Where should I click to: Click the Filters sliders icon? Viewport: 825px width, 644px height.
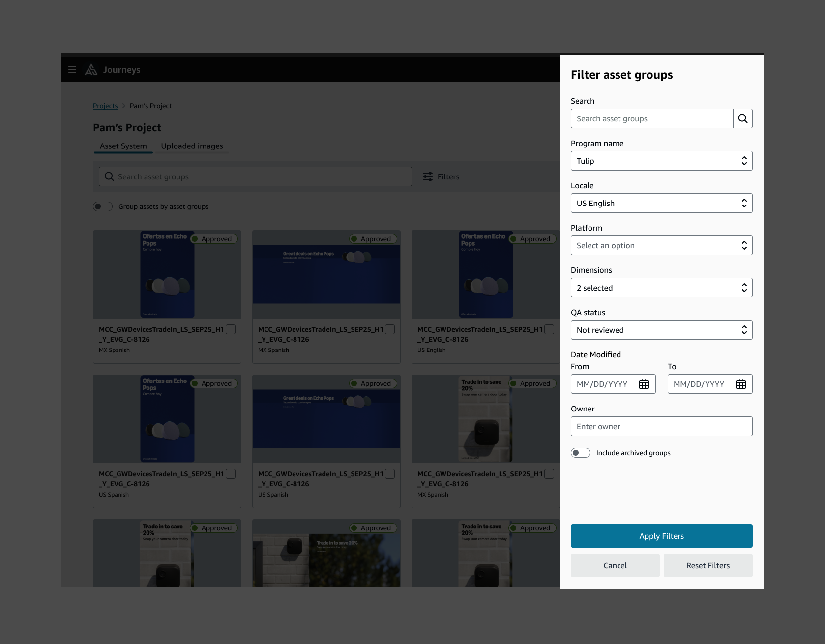428,176
